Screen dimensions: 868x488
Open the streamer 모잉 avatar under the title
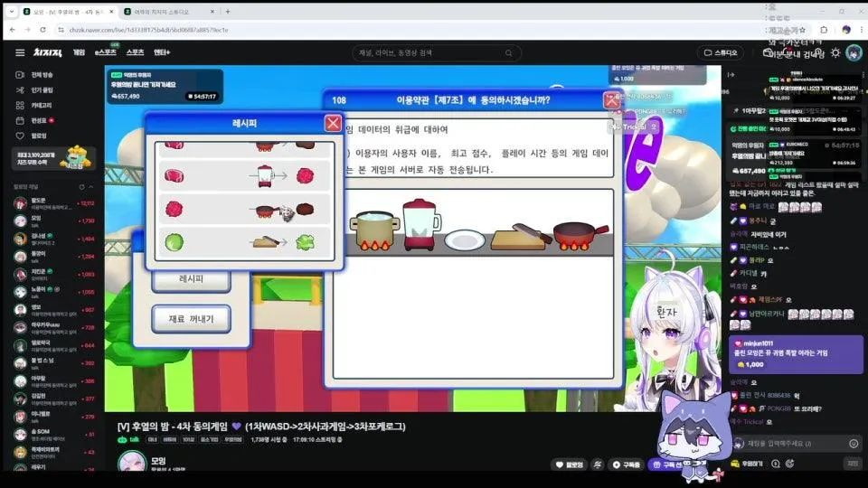132,463
